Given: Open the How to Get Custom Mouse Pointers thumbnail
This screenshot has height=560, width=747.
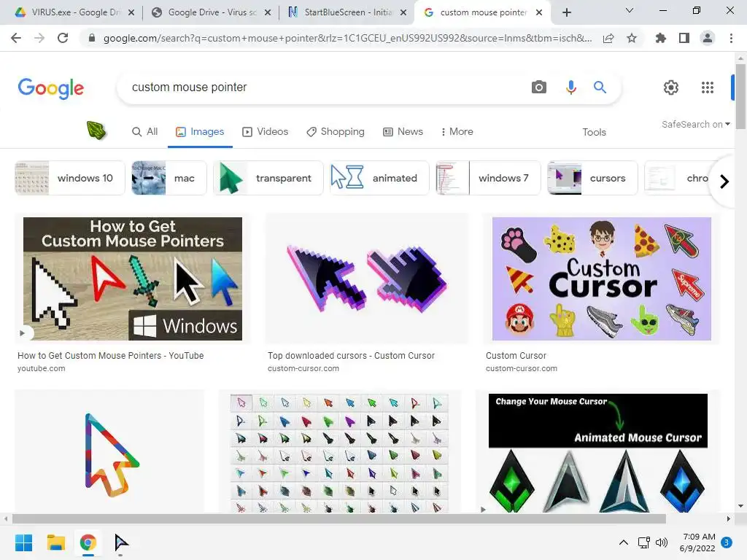Looking at the screenshot, I should click(x=133, y=279).
